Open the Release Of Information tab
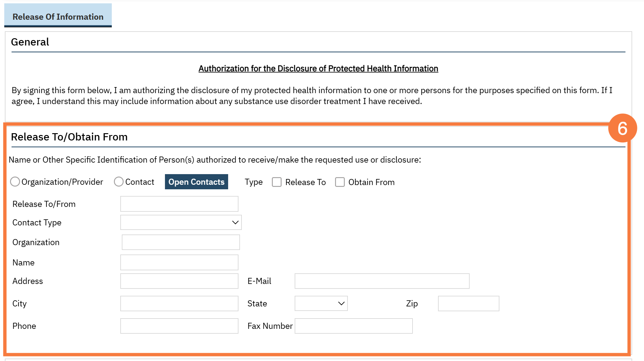This screenshot has height=361, width=644. [x=58, y=17]
